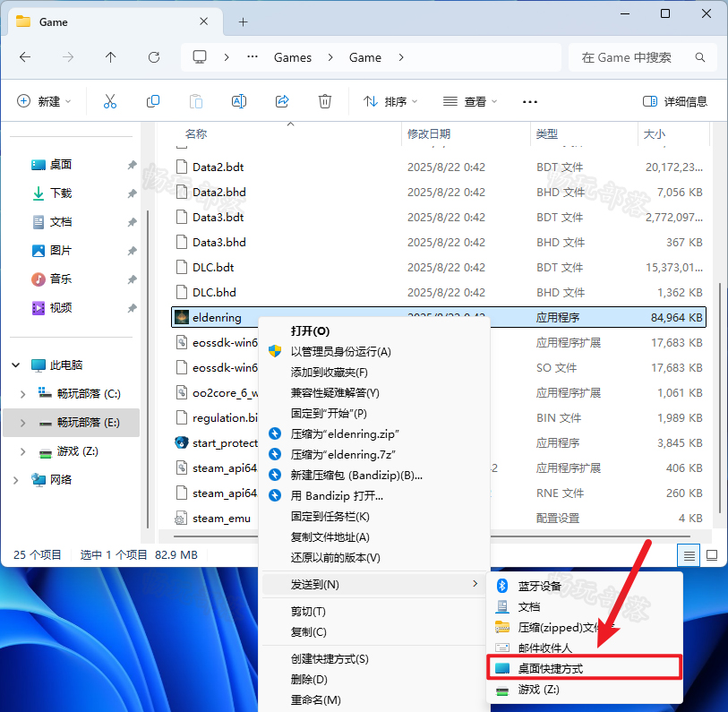Open the toolbar See more ellipsis

click(530, 102)
